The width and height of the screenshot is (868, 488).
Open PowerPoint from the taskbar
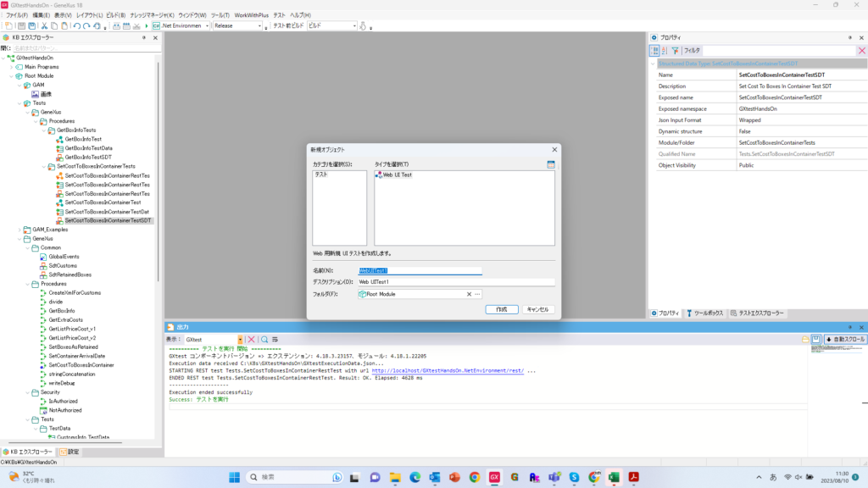454,477
